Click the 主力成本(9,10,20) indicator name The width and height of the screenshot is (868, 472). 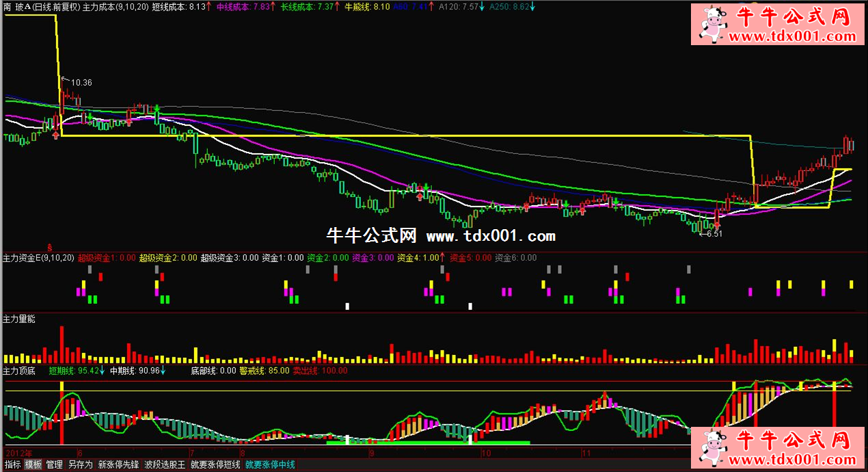[x=116, y=6]
